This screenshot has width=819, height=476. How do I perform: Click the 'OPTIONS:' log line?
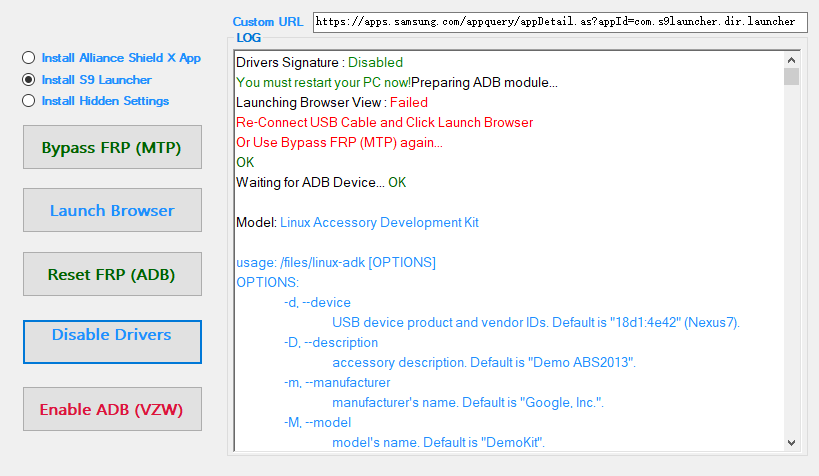[x=267, y=282]
